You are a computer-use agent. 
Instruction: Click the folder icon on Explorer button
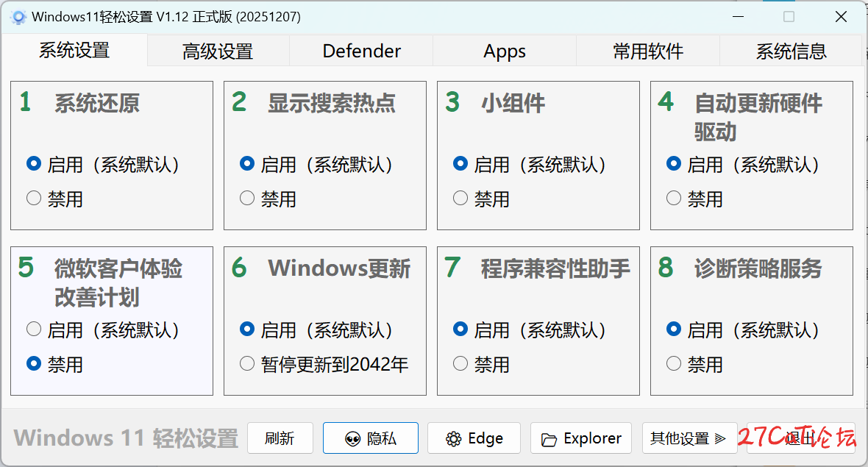coord(549,440)
